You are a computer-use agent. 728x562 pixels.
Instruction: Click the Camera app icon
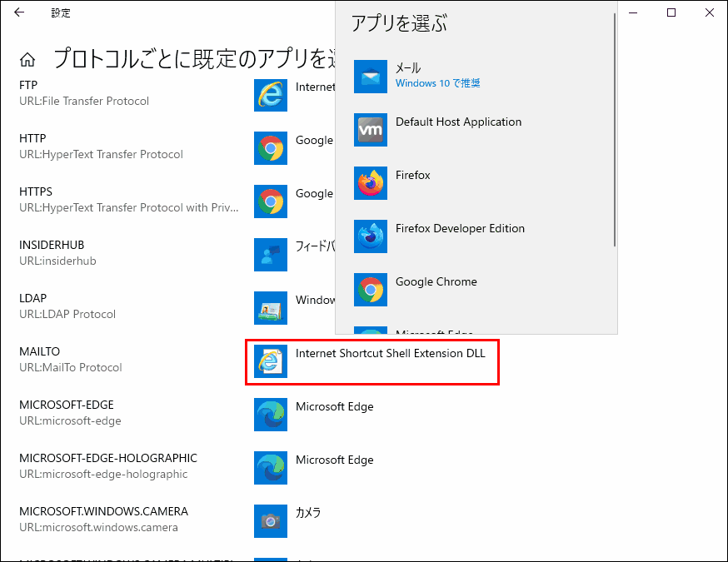pyautogui.click(x=270, y=521)
